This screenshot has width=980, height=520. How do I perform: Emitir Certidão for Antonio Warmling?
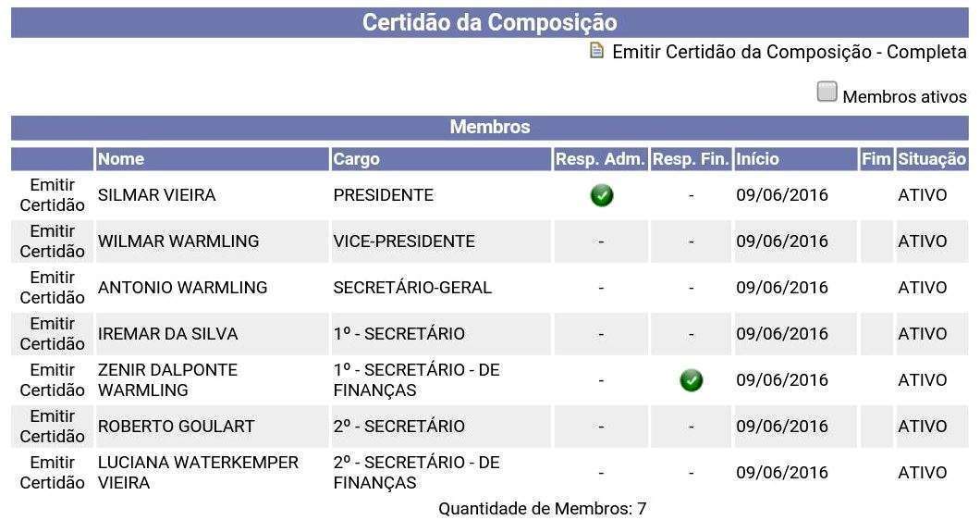coord(53,288)
